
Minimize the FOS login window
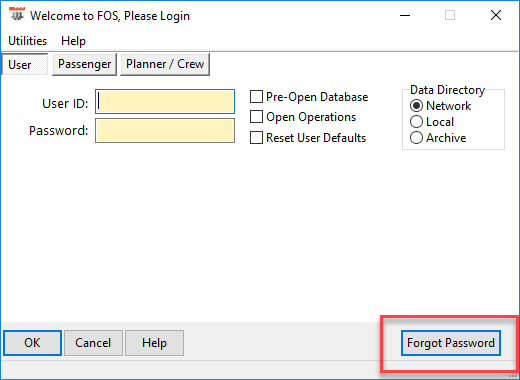click(x=405, y=15)
